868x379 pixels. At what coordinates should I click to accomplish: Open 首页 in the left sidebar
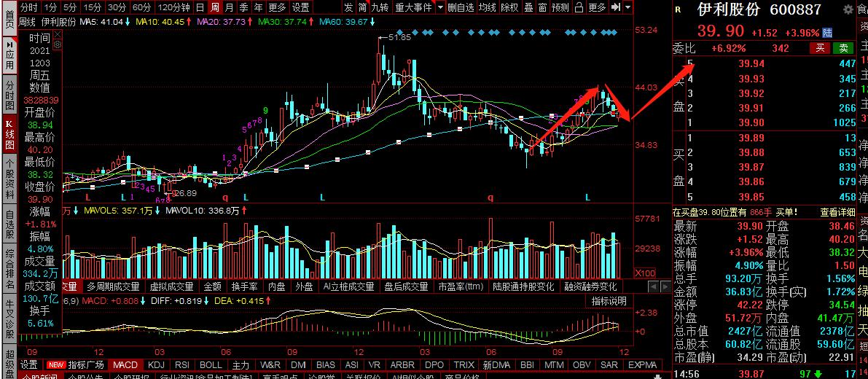[9, 19]
